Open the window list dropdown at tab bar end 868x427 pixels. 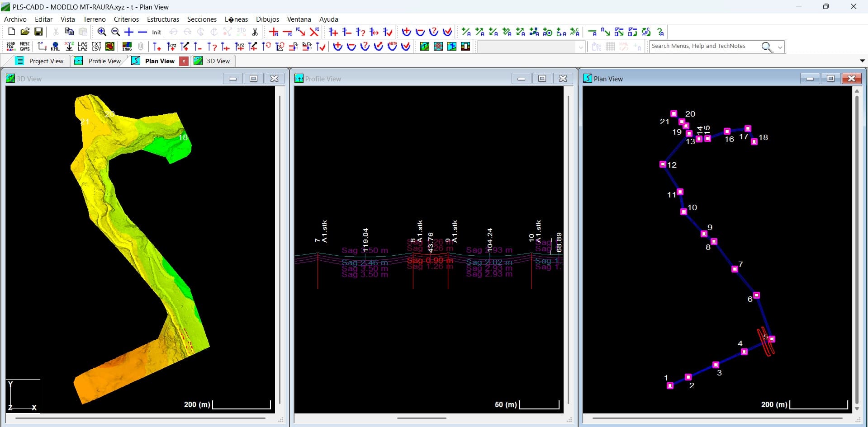point(862,61)
